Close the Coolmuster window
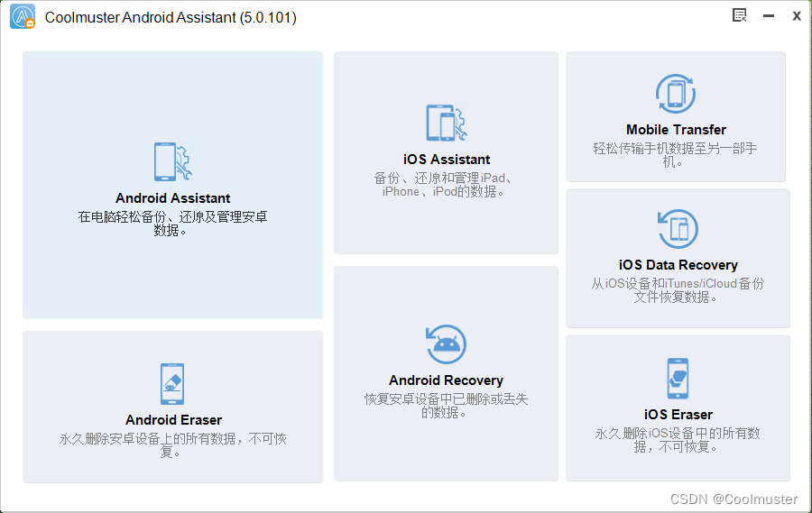 coord(797,16)
